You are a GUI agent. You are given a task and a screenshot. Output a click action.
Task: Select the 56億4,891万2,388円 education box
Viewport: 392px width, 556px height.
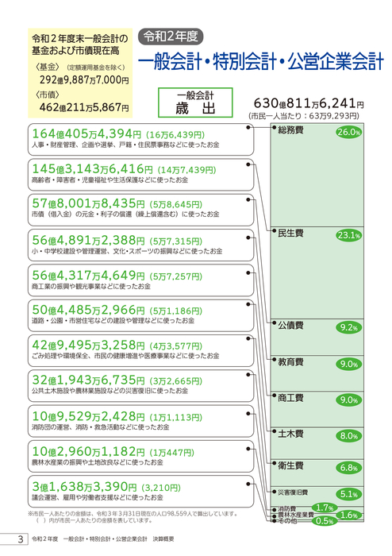pyautogui.click(x=141, y=245)
